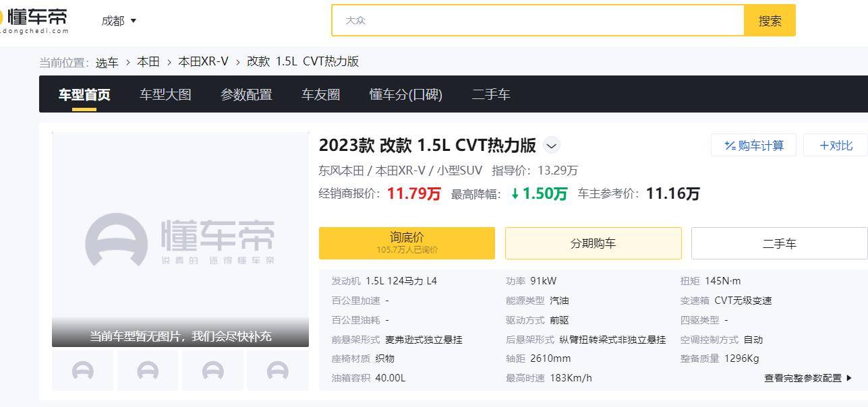Click the transmission value CVT无级变速
Viewport: 868px width, 407px height.
(743, 301)
